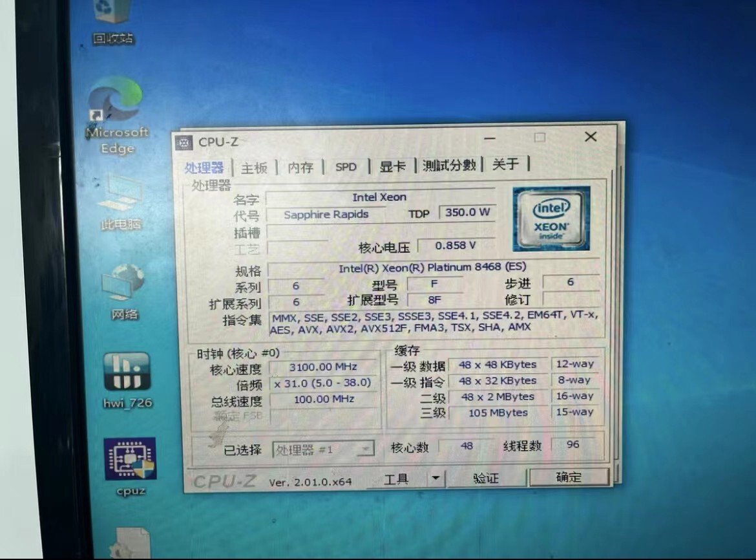Click the 48 x 48 KBytes L1 data value
756x560 pixels.
(x=498, y=365)
